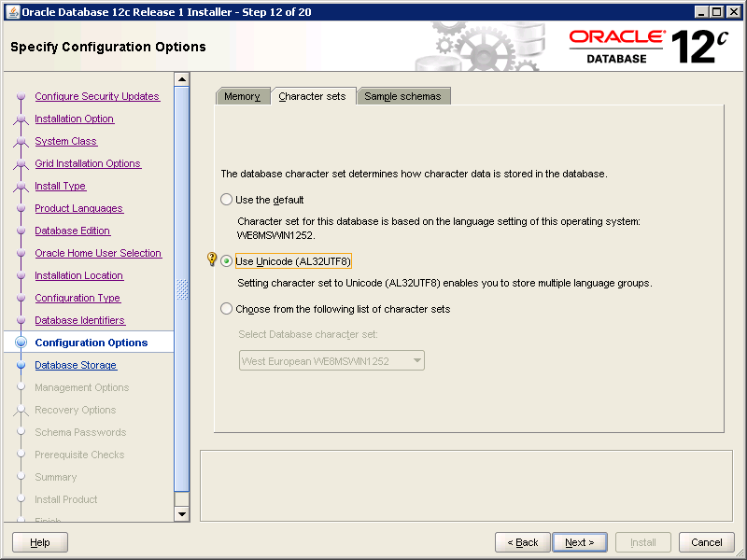Switch to the Character sets tab
747x560 pixels.
tap(313, 96)
